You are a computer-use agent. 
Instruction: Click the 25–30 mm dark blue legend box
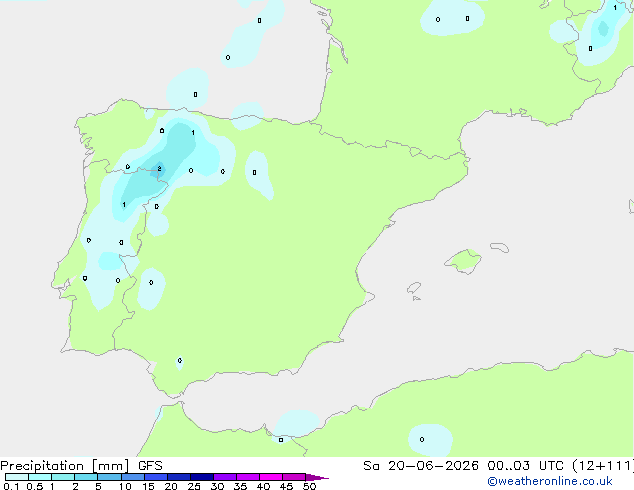202,477
